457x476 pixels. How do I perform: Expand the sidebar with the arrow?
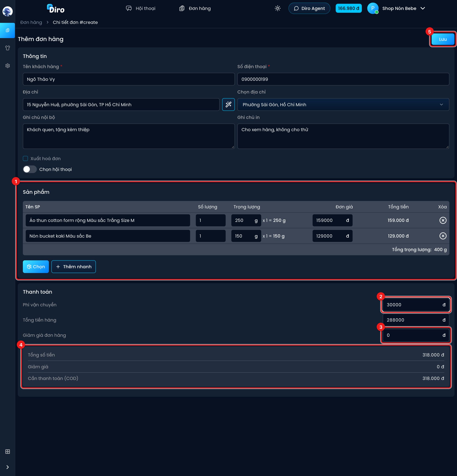coord(8,467)
